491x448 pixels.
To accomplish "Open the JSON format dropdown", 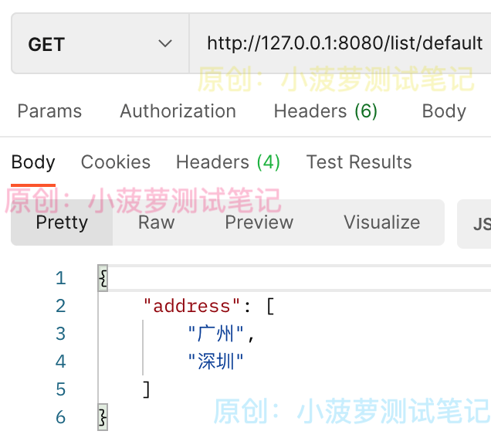I will [474, 224].
